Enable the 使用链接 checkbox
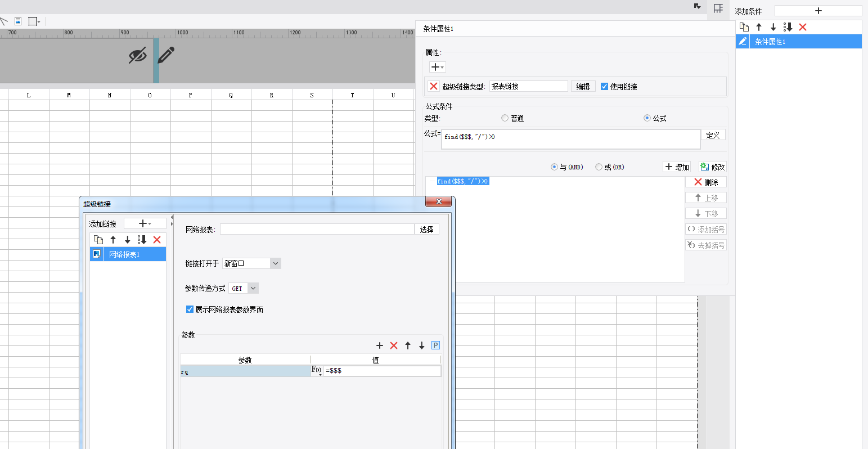The image size is (868, 449). [x=605, y=87]
